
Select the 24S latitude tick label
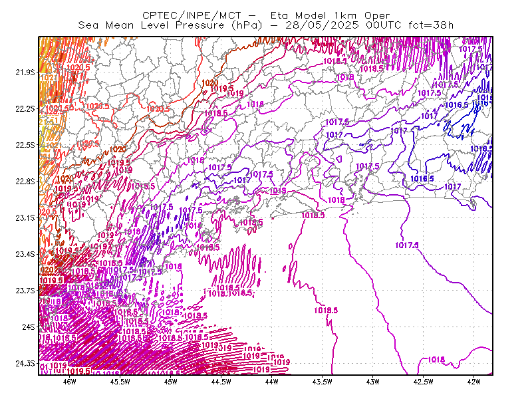click(29, 327)
